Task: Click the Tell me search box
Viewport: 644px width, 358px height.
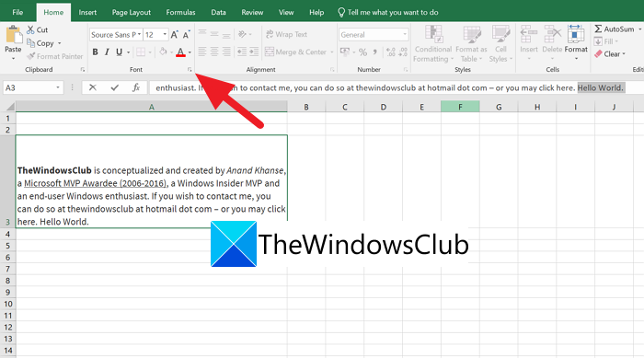Action: click(388, 12)
